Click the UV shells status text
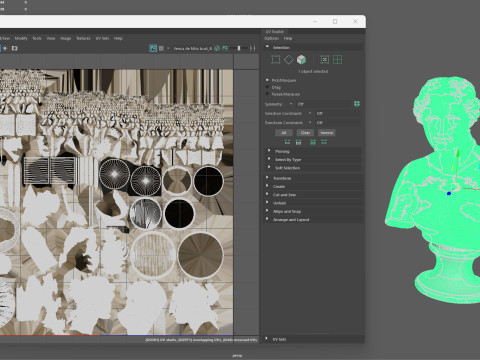480x360 pixels. click(201, 340)
